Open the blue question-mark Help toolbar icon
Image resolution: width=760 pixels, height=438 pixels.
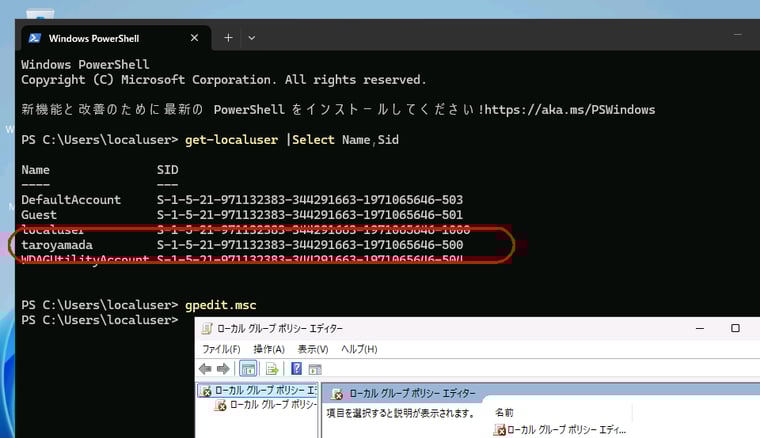point(296,369)
